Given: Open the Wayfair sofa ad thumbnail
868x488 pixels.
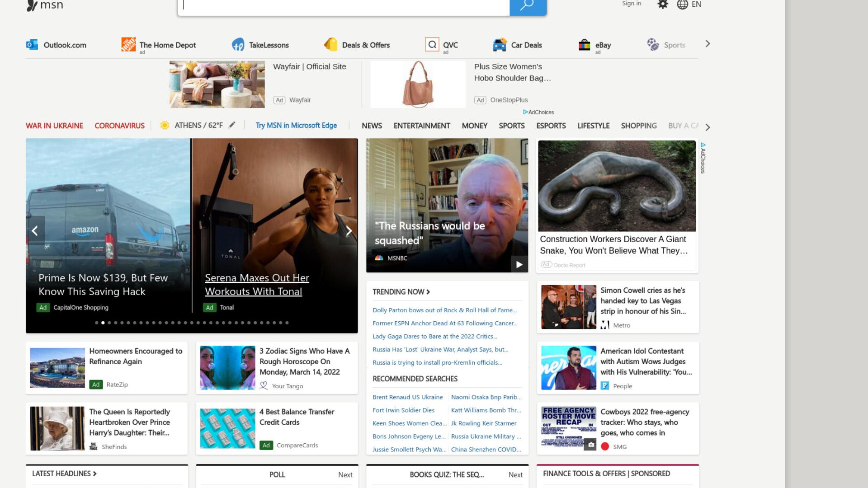Looking at the screenshot, I should (x=217, y=84).
